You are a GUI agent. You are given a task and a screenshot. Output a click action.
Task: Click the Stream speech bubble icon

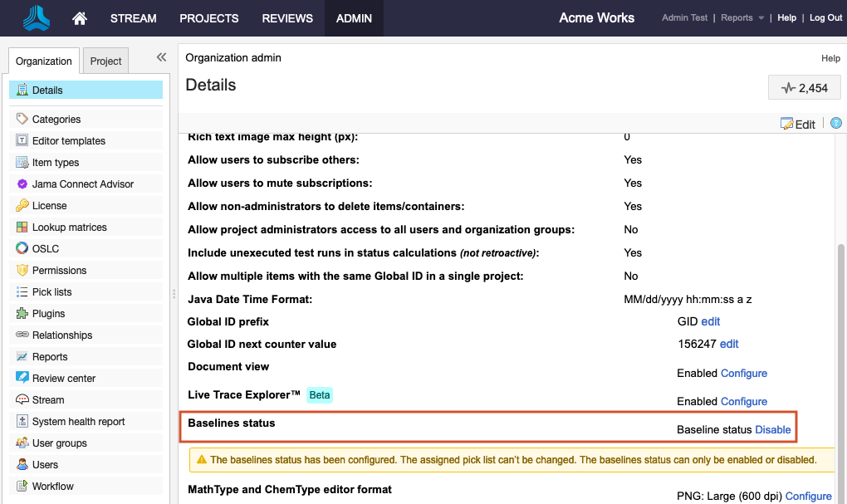[22, 399]
